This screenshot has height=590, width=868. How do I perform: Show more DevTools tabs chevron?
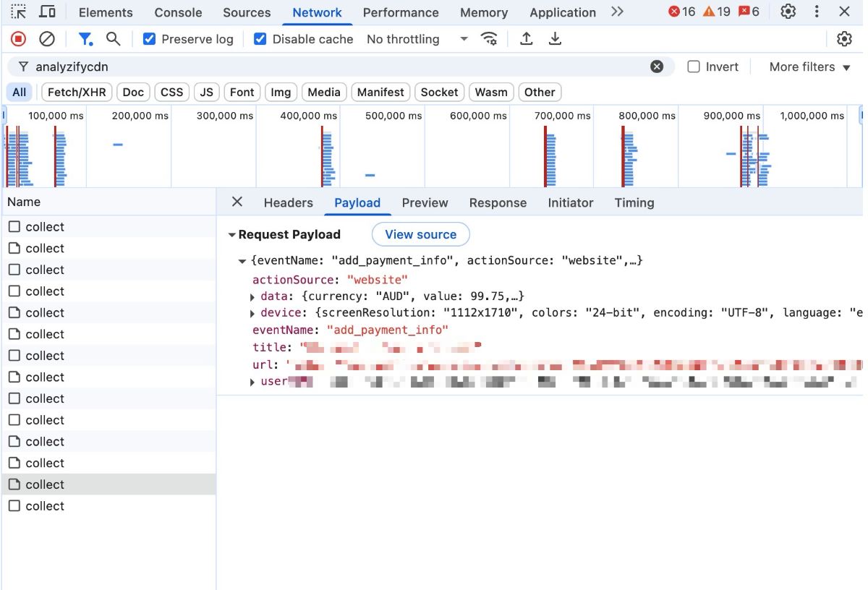pyautogui.click(x=617, y=12)
